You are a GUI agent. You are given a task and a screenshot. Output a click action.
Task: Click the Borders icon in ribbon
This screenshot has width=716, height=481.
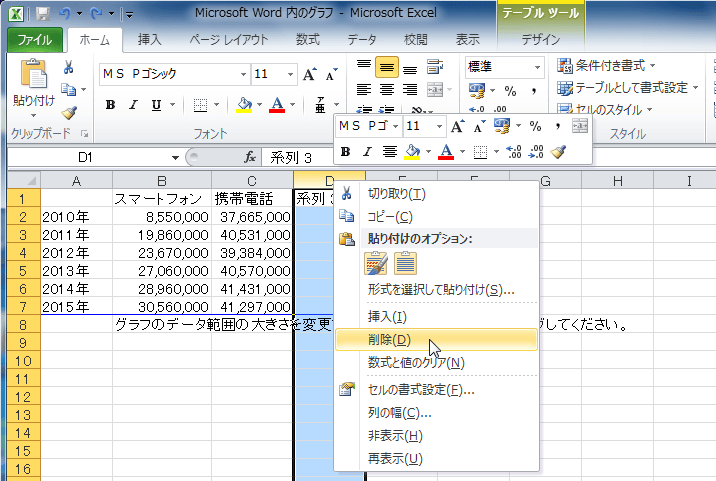tap(200, 105)
